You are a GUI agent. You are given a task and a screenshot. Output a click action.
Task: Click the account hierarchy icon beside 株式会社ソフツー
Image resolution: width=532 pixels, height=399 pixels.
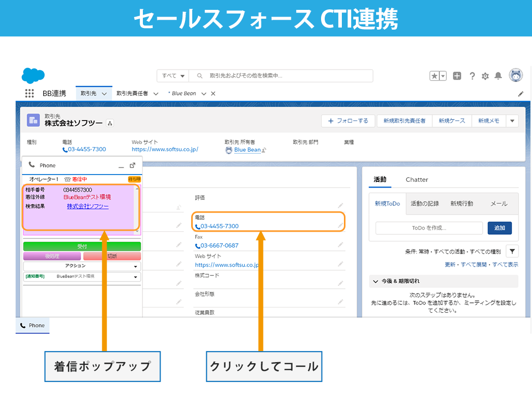click(x=110, y=123)
